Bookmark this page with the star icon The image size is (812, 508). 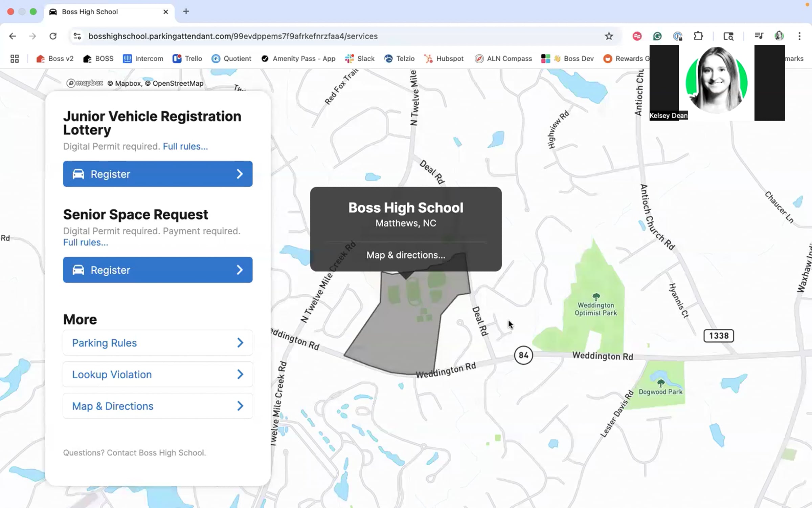click(x=609, y=36)
